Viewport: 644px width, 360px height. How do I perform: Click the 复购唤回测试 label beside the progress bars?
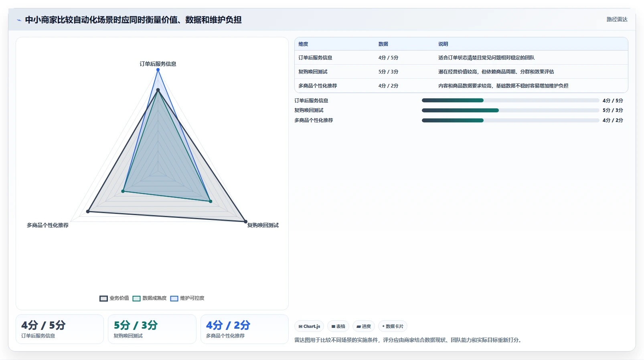click(x=309, y=110)
